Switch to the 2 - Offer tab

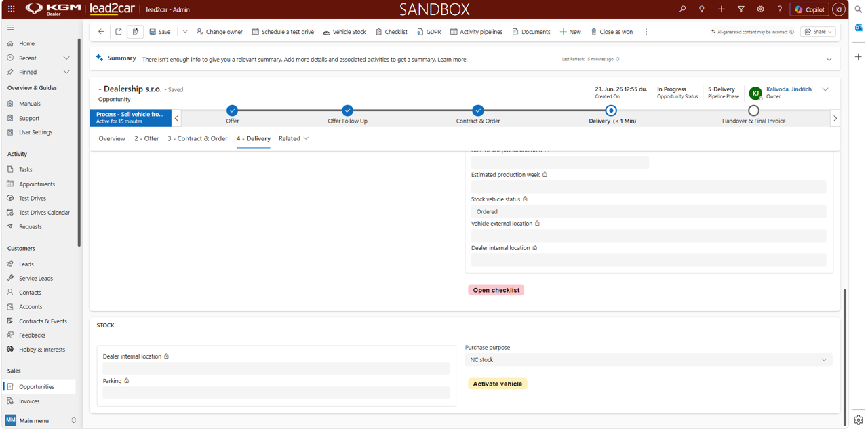tap(146, 138)
